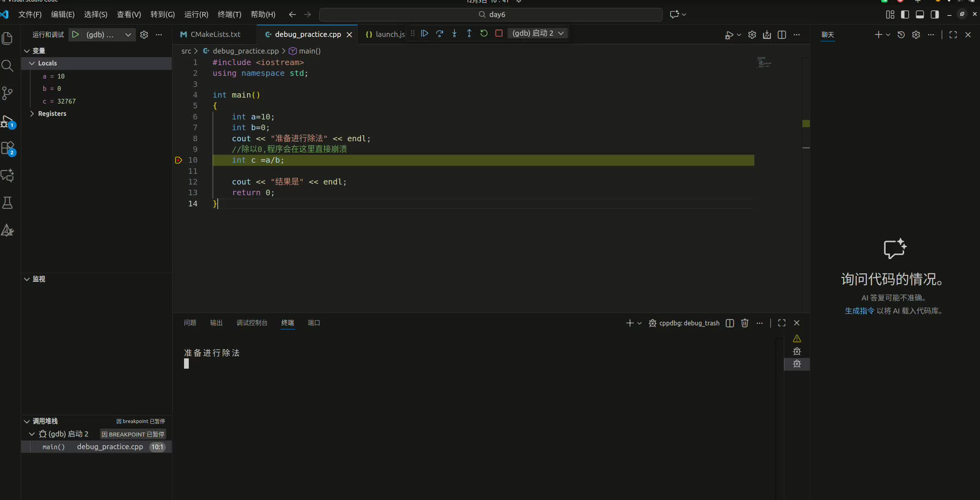Image resolution: width=980 pixels, height=500 pixels.
Task: Click the debug Continue button
Action: point(424,33)
